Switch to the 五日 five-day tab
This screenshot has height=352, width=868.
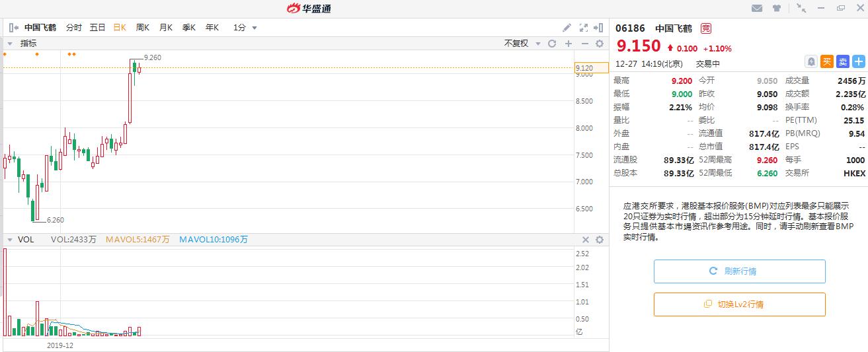point(97,28)
